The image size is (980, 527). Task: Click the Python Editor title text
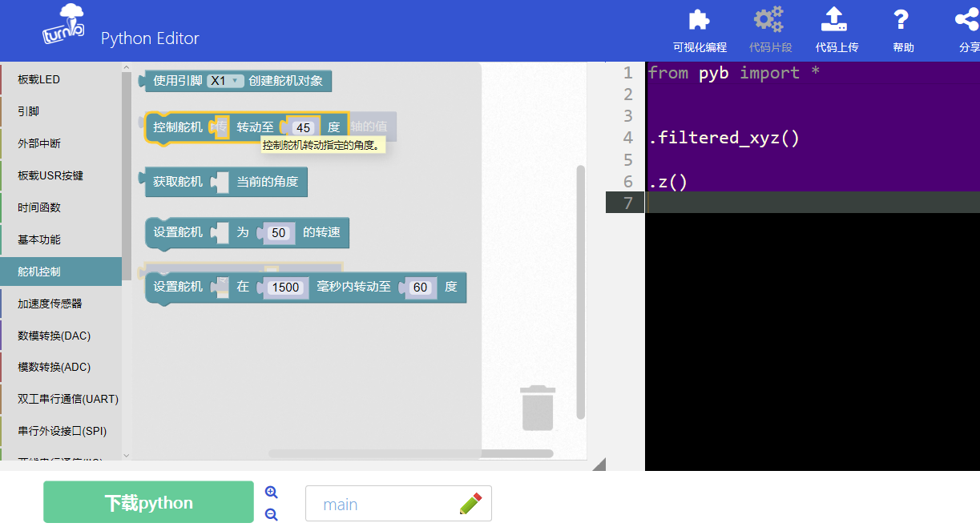point(150,38)
